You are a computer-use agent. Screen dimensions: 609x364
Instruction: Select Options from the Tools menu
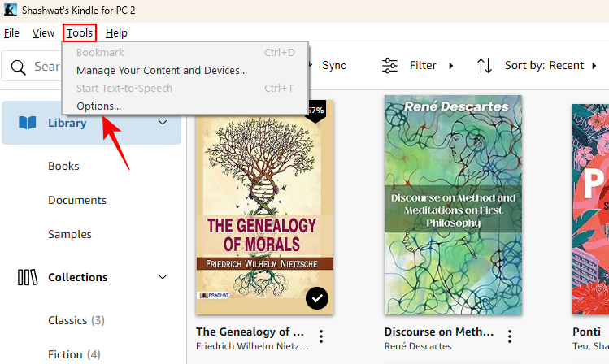pyautogui.click(x=98, y=106)
